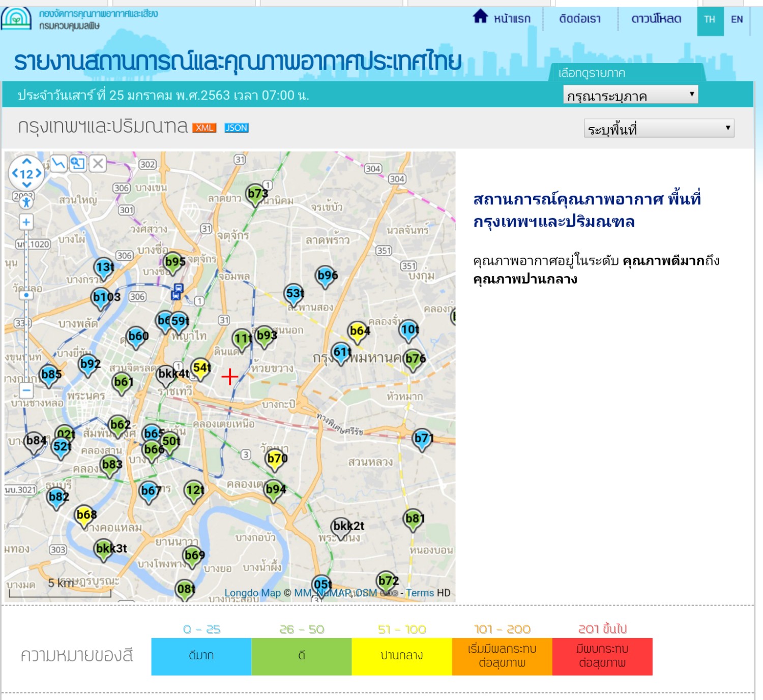Switch language to TH

[710, 20]
